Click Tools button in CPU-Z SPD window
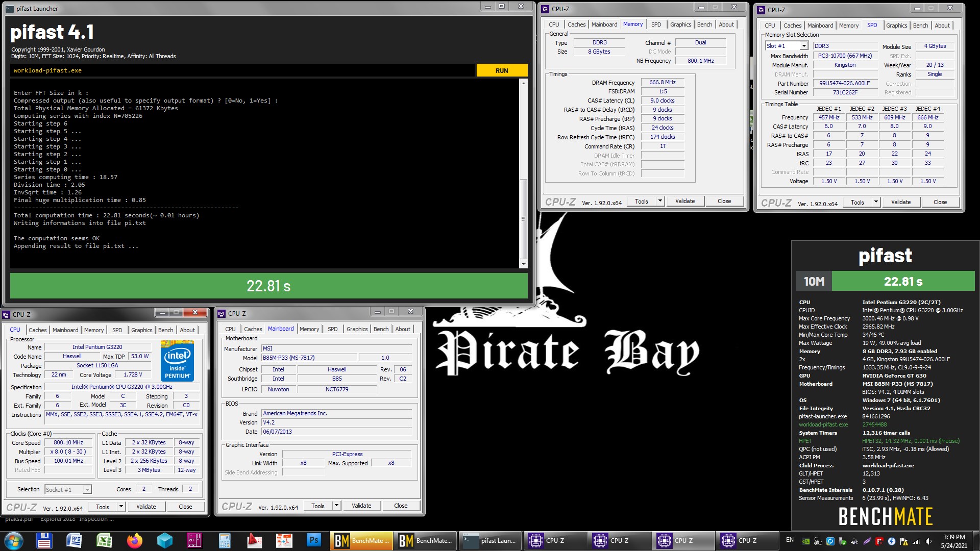Viewport: 980px width, 551px height. coord(857,202)
